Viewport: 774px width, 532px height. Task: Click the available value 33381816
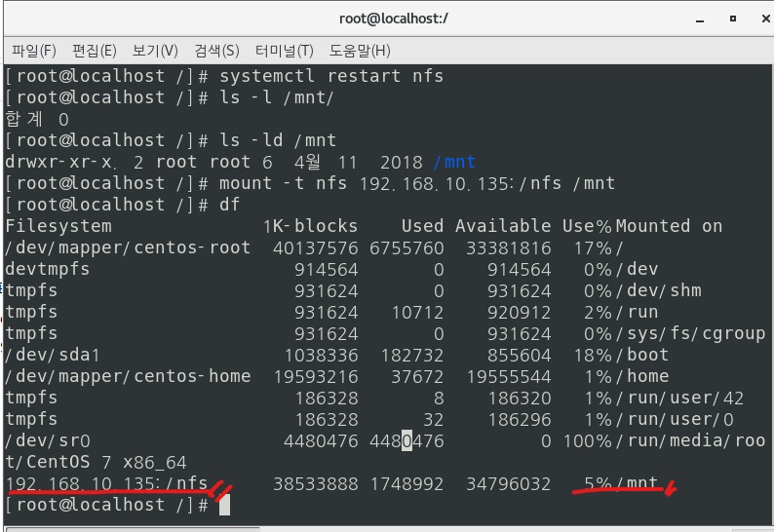[509, 248]
